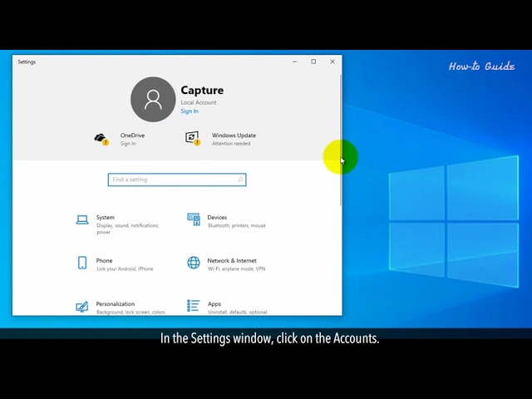532x399 pixels.
Task: Minimize the Settings window
Action: [294, 62]
